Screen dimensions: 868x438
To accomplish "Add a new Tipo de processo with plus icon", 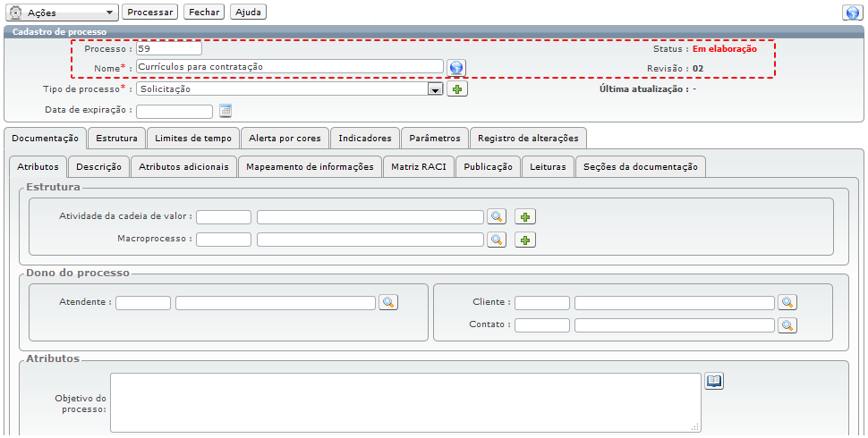I will point(457,89).
